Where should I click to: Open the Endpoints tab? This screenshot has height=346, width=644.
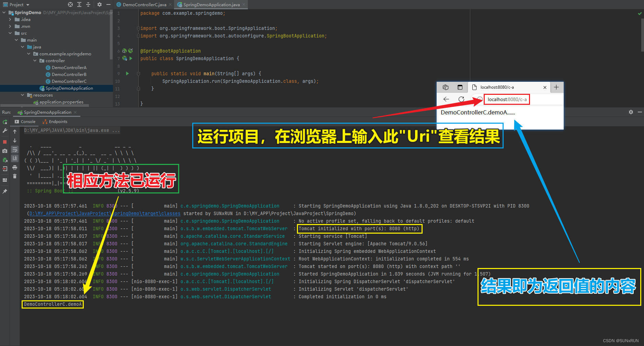point(55,122)
